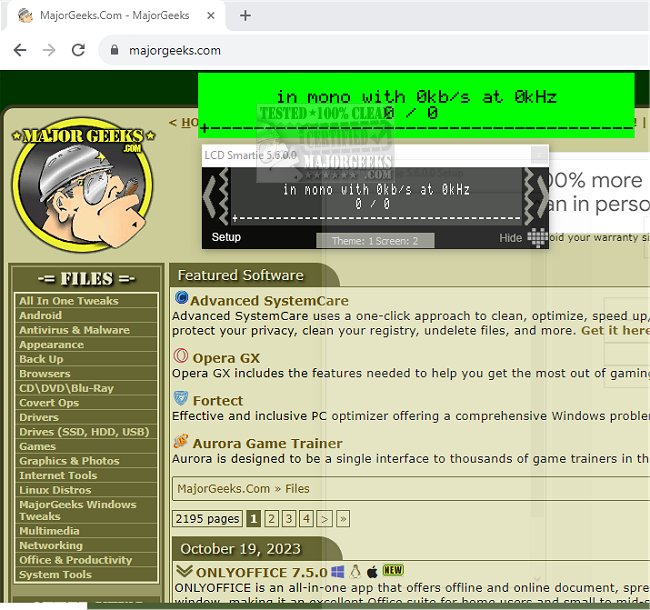This screenshot has width=650, height=610.
Task: Click the Major Geeks mascot logo
Action: [82, 185]
